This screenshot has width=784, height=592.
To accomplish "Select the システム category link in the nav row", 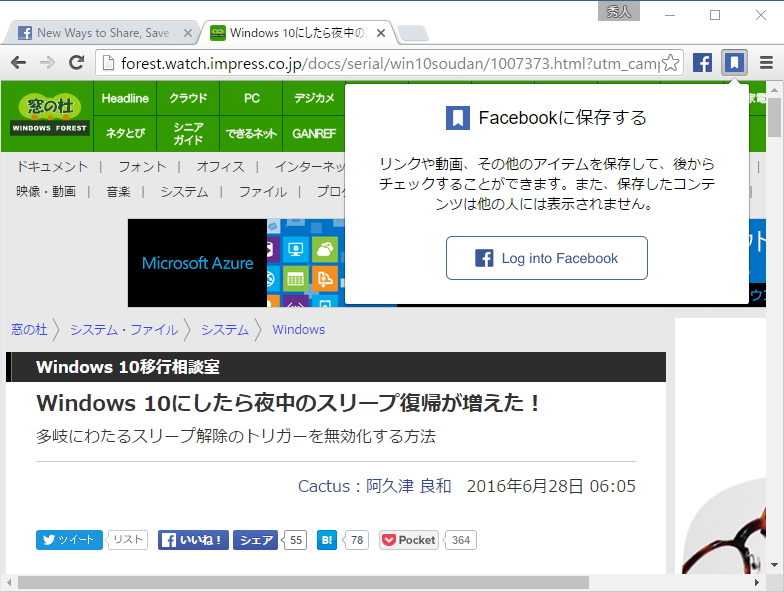I will [184, 192].
